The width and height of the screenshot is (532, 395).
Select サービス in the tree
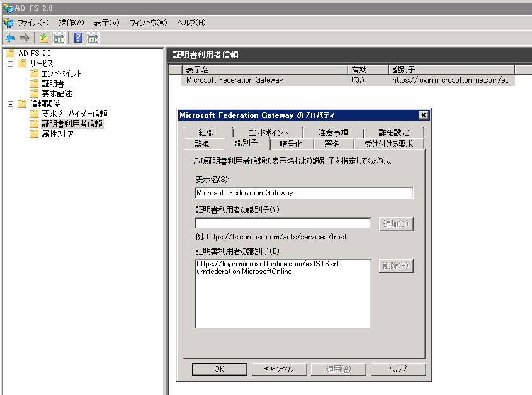(x=42, y=64)
